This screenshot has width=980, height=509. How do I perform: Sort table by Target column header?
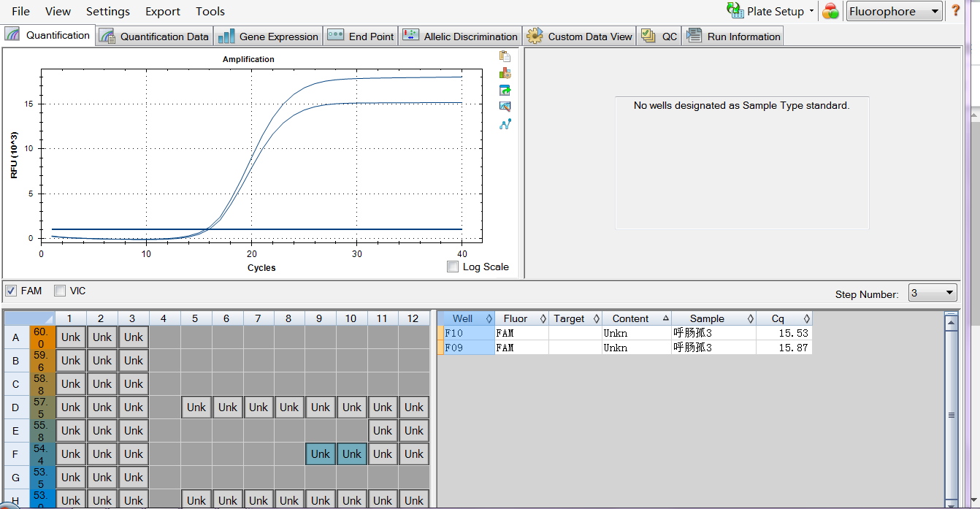(x=575, y=318)
